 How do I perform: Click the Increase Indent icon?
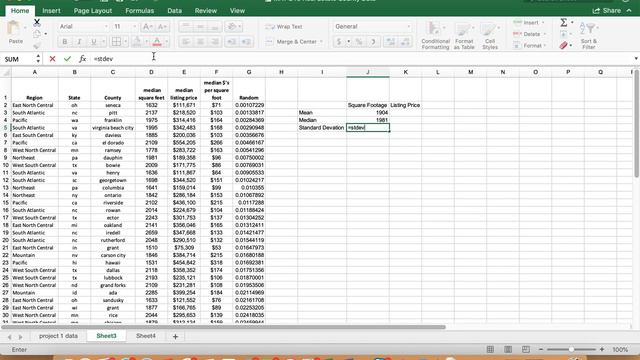[x=246, y=42]
